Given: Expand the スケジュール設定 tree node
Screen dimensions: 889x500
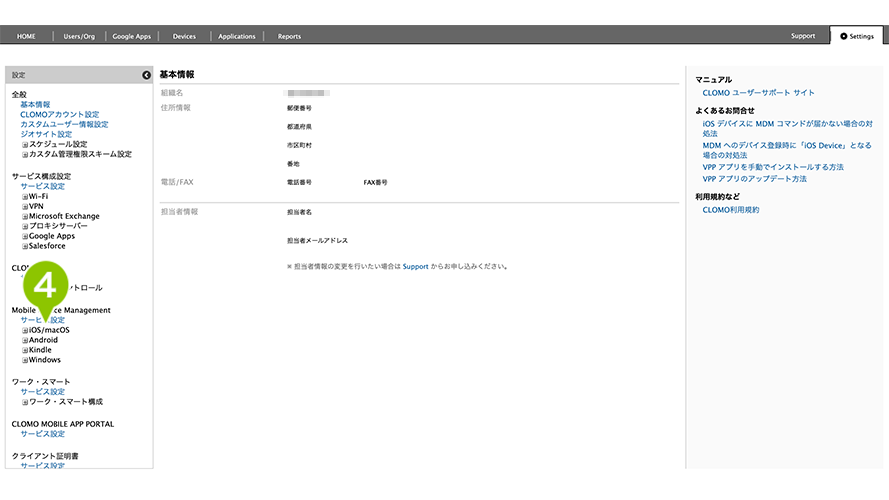Looking at the screenshot, I should pos(25,145).
